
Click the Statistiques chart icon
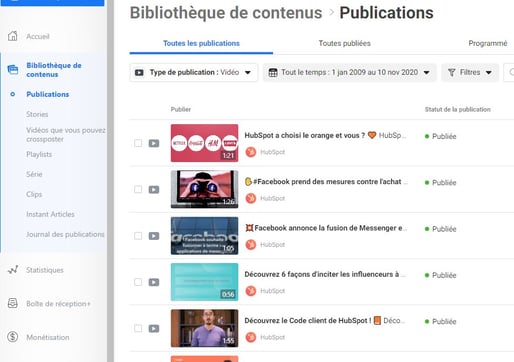13,270
